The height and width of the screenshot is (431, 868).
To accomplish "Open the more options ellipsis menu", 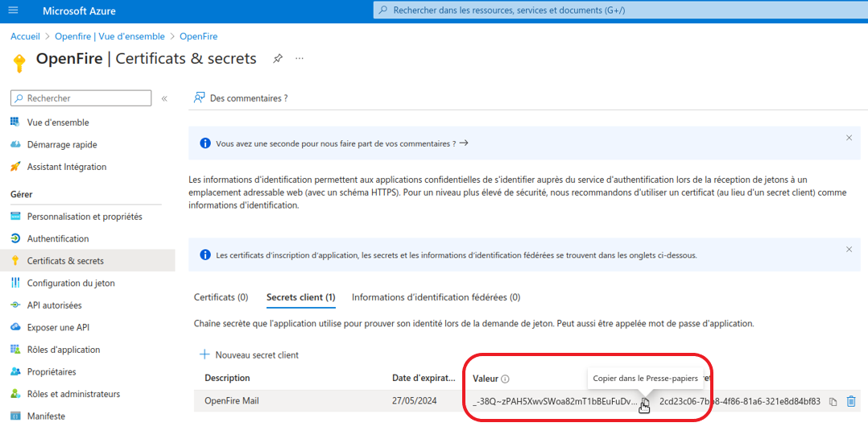I will (300, 58).
